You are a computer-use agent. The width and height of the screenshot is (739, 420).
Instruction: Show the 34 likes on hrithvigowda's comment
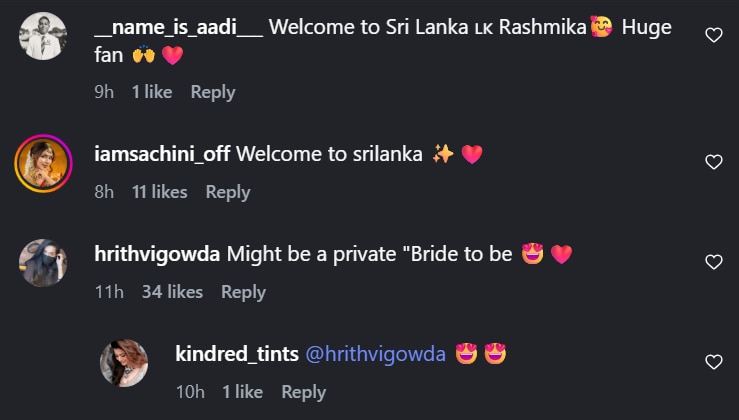172,292
